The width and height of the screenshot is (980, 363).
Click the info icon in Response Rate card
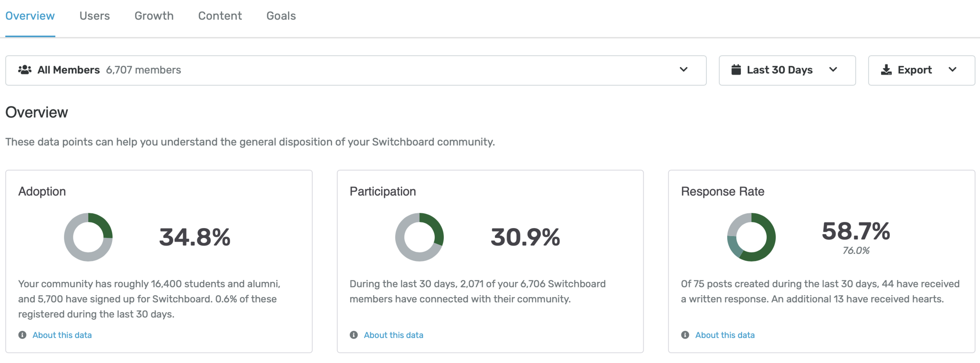tap(685, 335)
